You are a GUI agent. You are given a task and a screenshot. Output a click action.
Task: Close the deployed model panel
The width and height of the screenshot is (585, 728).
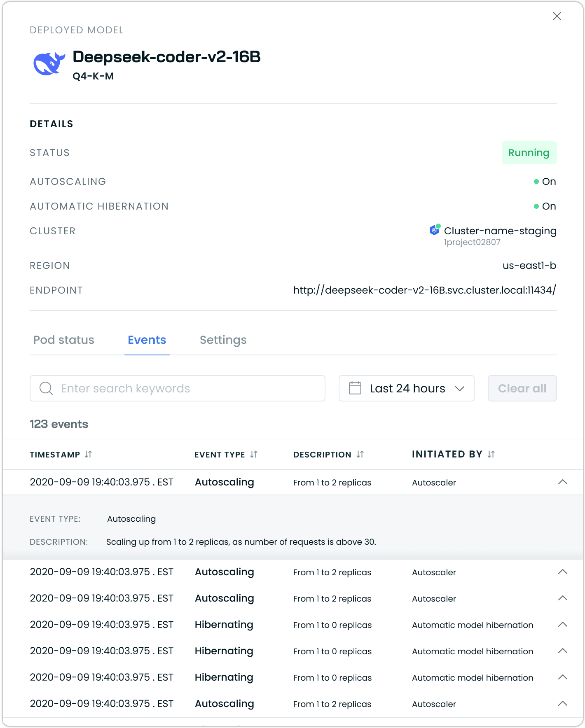click(x=557, y=16)
